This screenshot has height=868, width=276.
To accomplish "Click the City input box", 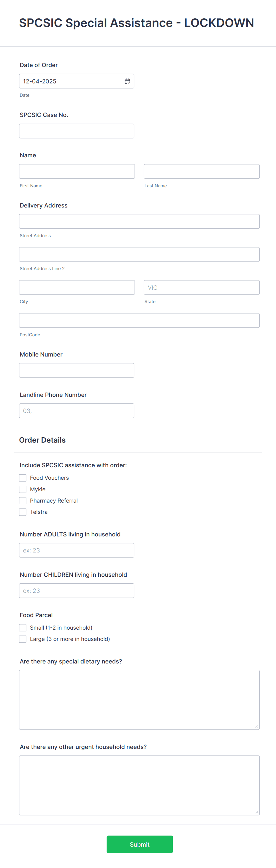I will tap(77, 287).
